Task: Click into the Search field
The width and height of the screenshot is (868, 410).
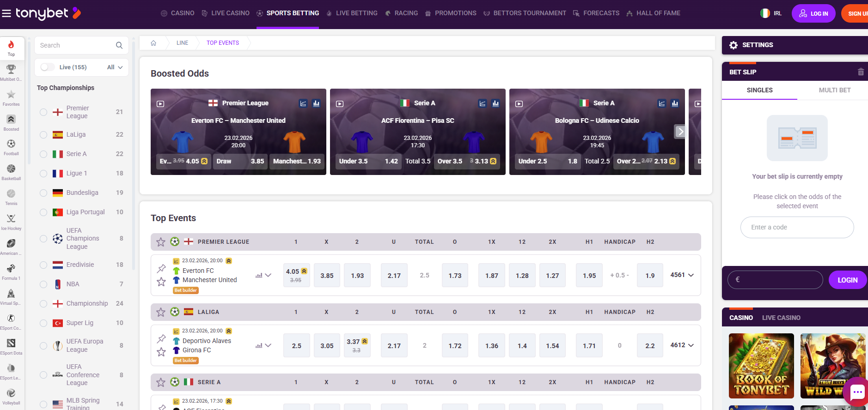Action: pyautogui.click(x=76, y=45)
